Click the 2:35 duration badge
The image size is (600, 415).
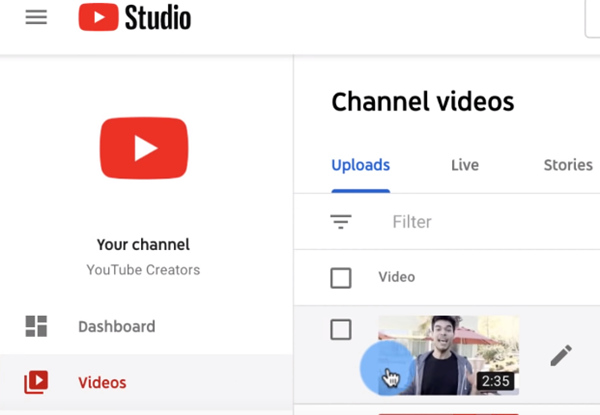496,381
